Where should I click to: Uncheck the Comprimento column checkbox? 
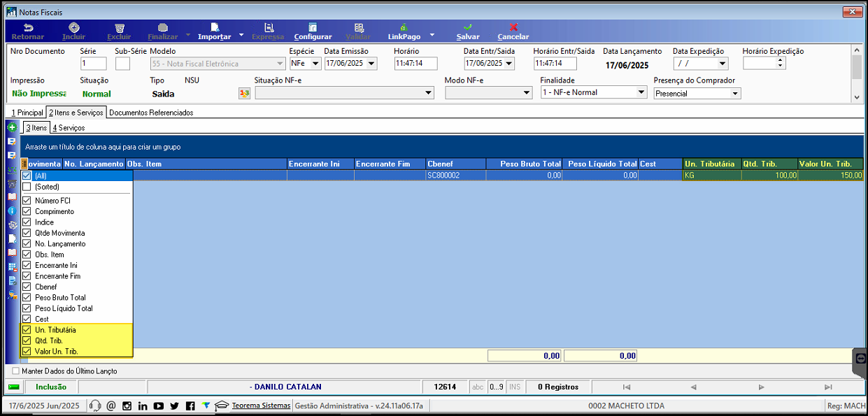coord(27,211)
